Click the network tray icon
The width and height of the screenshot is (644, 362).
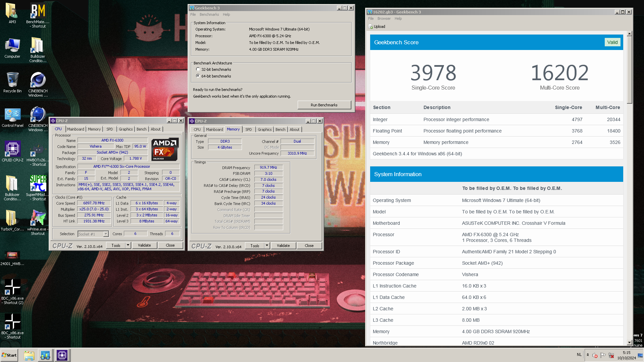coord(611,355)
